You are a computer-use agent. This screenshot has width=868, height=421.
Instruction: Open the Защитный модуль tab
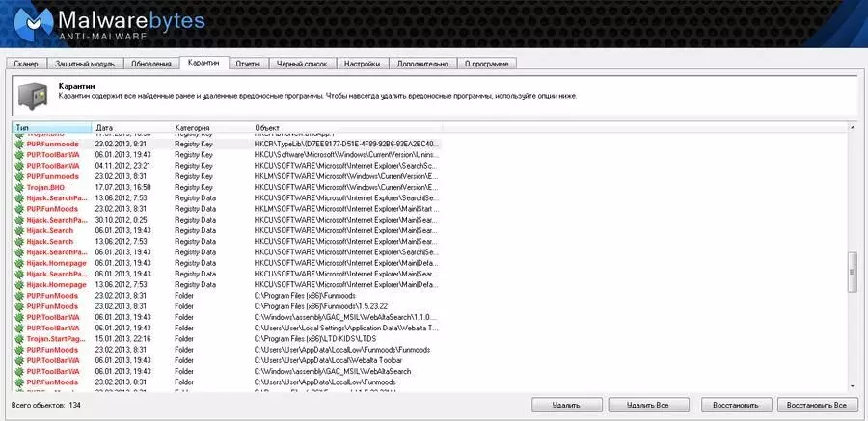point(85,64)
